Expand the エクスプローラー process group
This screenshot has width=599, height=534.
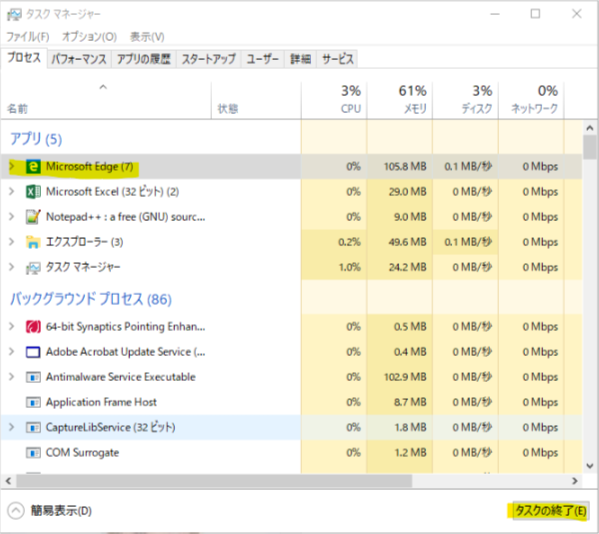click(x=11, y=242)
